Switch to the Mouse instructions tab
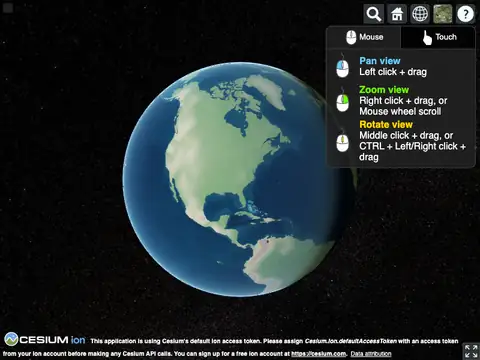This screenshot has height=360, width=480. click(x=364, y=37)
